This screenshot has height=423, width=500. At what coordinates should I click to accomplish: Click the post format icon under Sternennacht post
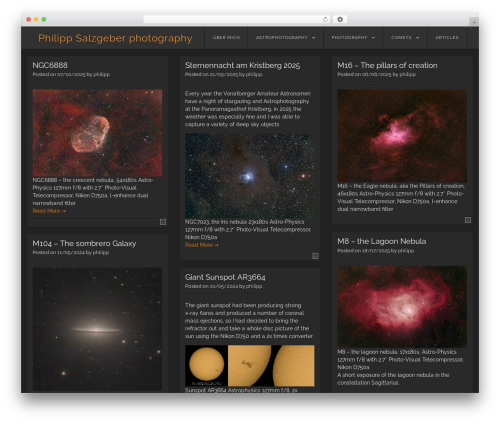point(315,256)
